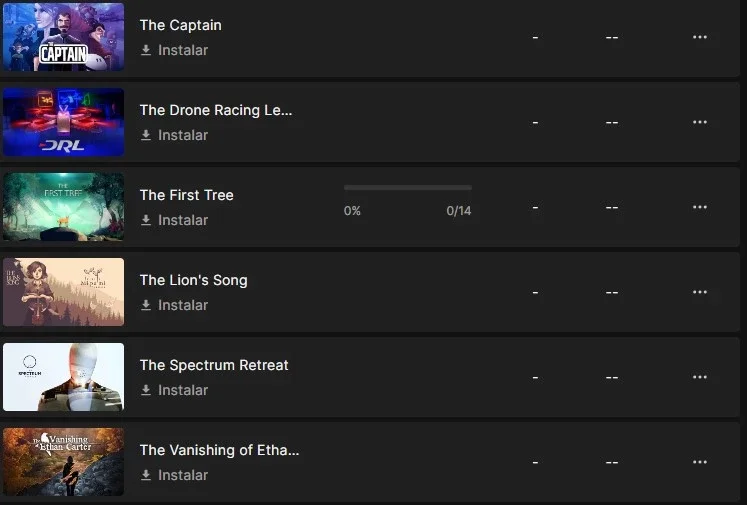The image size is (747, 505).
Task: Open the three-dot menu for The Spectrum Retreat
Action: tap(699, 377)
